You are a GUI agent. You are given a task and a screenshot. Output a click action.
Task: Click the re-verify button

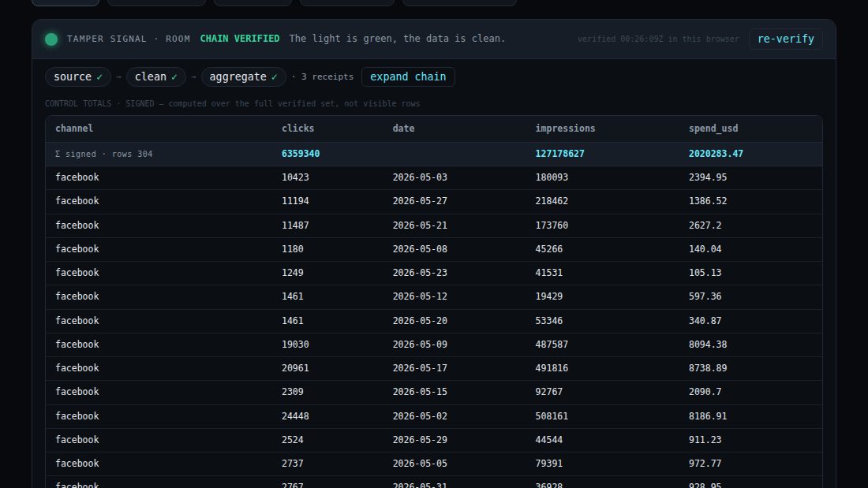785,39
